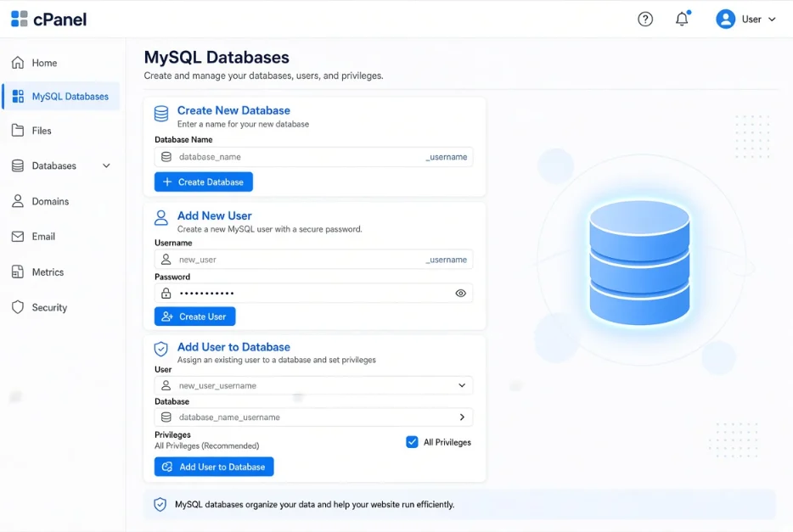Image resolution: width=793 pixels, height=532 pixels.
Task: Click the Add New User person icon
Action: point(161,218)
